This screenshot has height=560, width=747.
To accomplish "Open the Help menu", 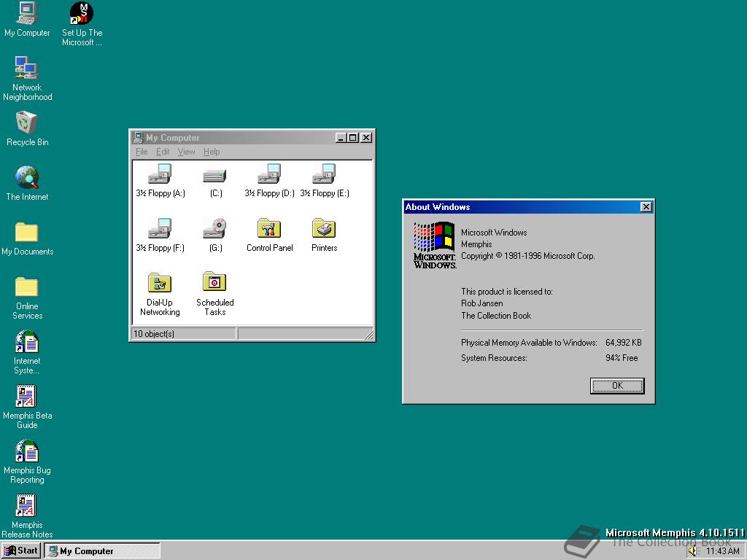I will [212, 152].
